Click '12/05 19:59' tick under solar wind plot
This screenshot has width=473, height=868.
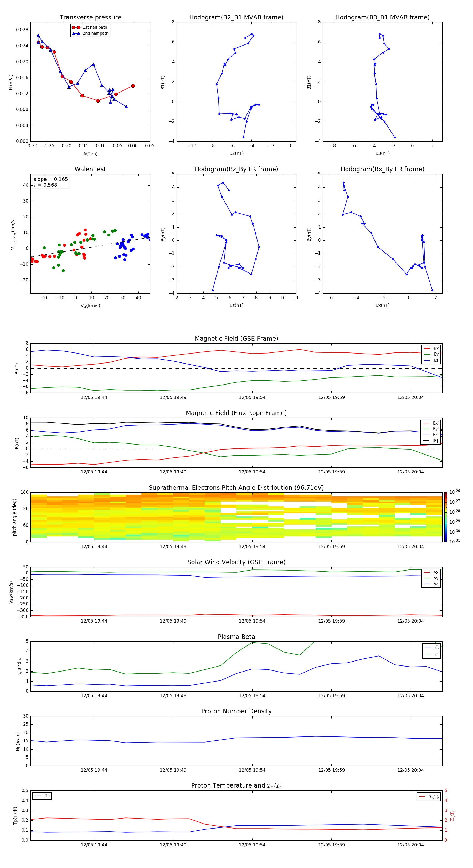coord(331,621)
